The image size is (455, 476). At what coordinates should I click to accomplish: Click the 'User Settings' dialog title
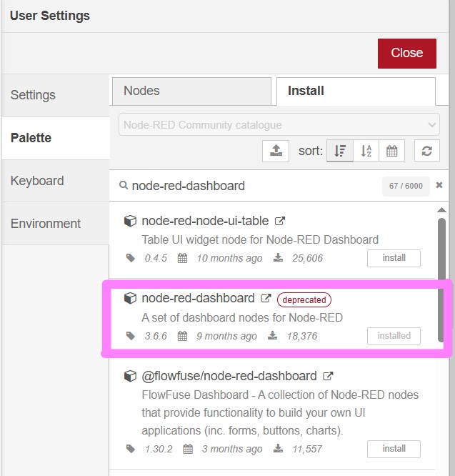(x=50, y=16)
